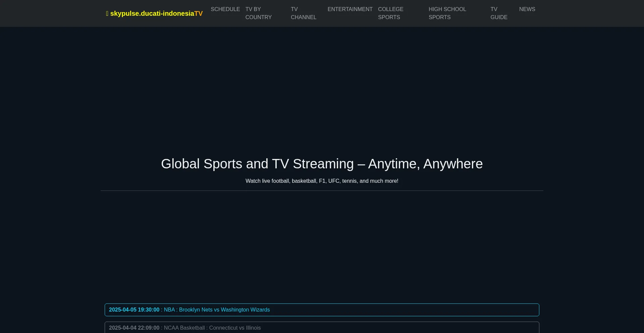The height and width of the screenshot is (333, 644).
Task: Open HIGH SCHOOL SPORTS section
Action: coord(447,13)
